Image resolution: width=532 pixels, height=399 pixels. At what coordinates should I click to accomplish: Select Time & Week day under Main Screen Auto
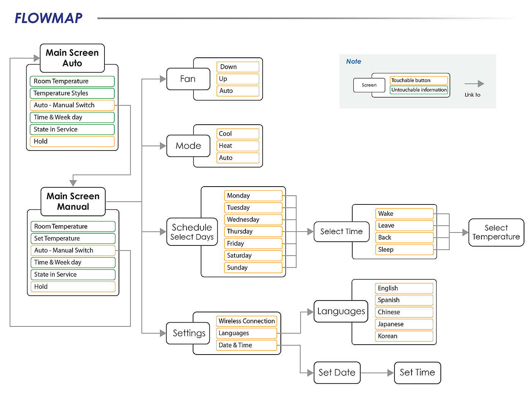72,117
